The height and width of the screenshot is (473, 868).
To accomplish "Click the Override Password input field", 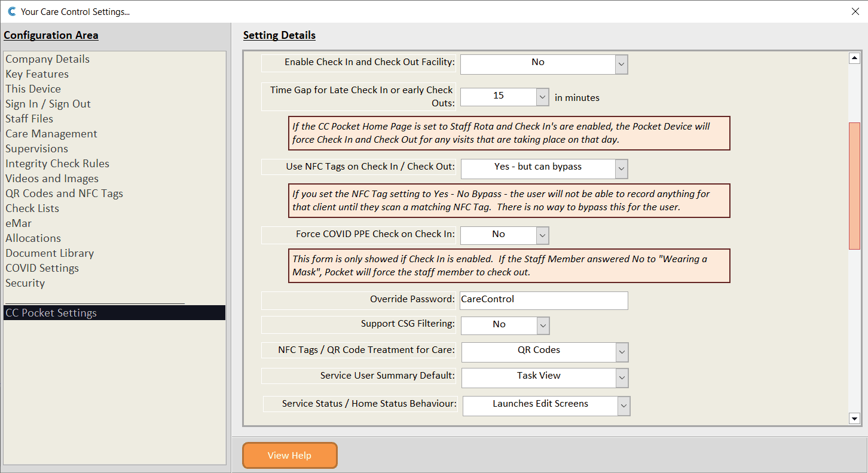I will (x=544, y=300).
